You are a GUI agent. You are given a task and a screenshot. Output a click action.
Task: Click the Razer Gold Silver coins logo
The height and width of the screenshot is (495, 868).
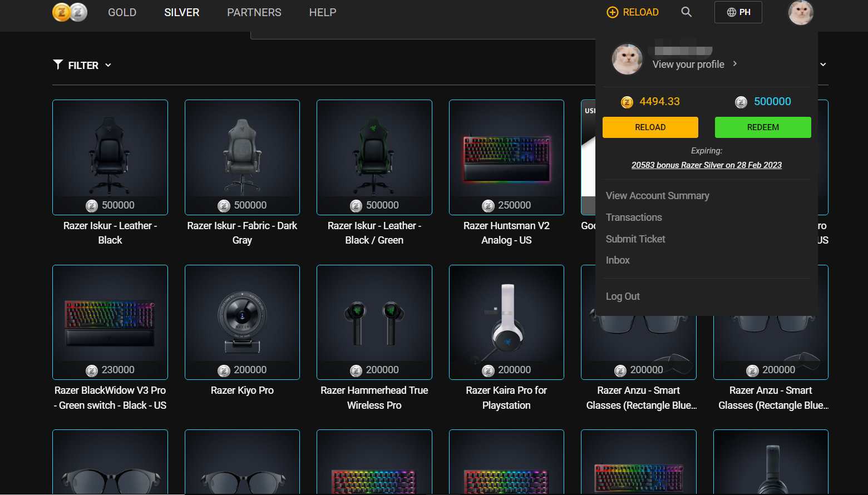click(70, 12)
